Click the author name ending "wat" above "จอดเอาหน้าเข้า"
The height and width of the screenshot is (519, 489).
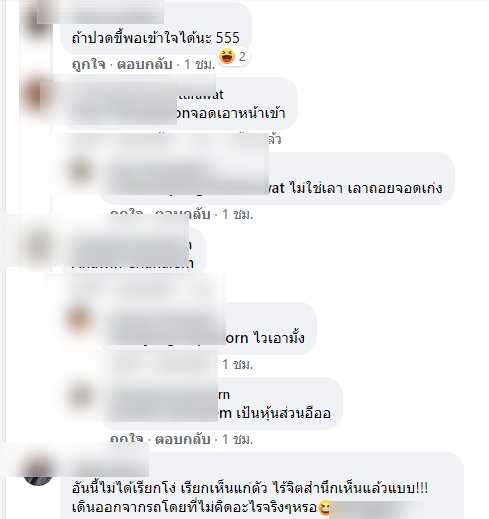click(x=148, y=95)
